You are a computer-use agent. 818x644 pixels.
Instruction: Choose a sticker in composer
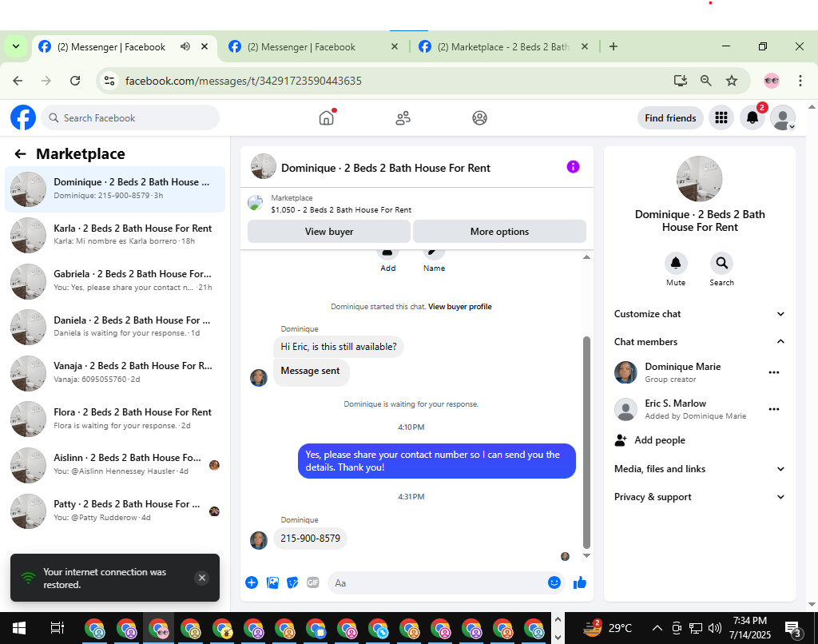pos(292,582)
